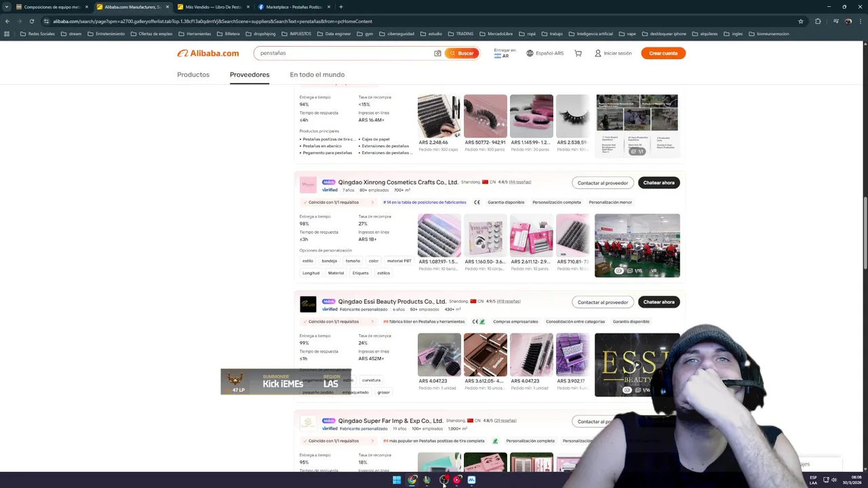Viewport: 868px width, 488px height.
Task: Open Qingdao Essi Beauty Products Co. link
Action: click(x=392, y=302)
